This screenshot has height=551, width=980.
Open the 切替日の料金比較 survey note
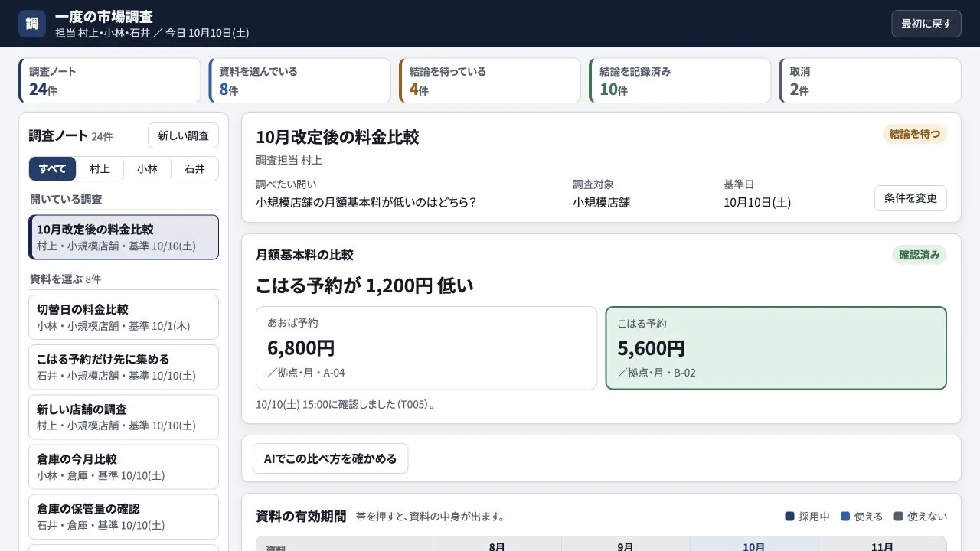click(123, 318)
